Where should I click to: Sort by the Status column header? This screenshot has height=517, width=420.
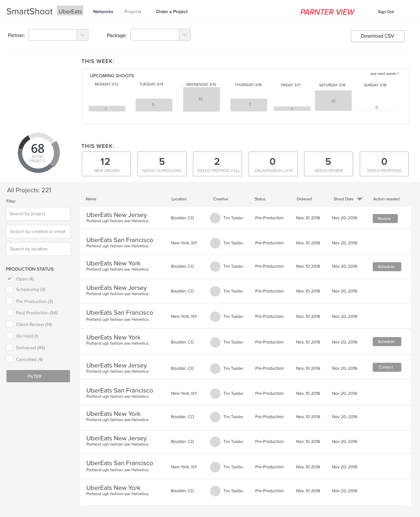pyautogui.click(x=260, y=199)
